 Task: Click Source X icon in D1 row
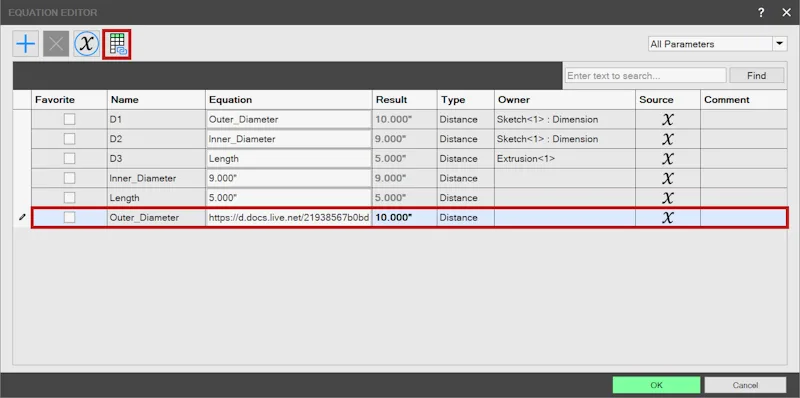[x=667, y=119]
